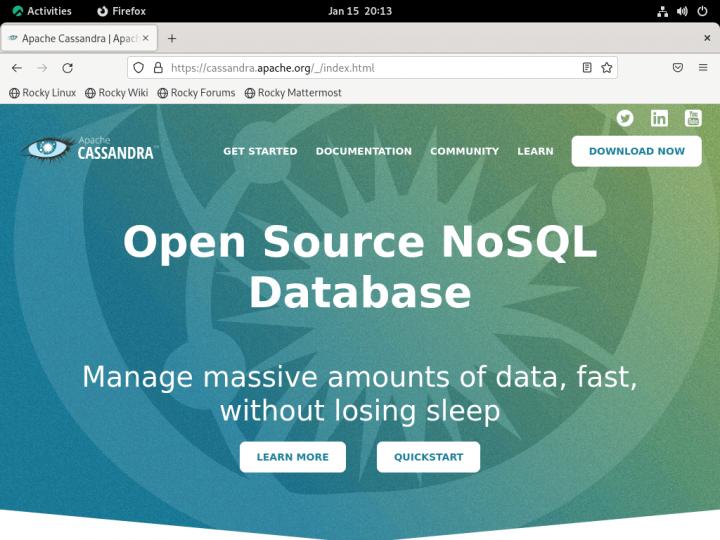Show site information via lock icon

[156, 68]
